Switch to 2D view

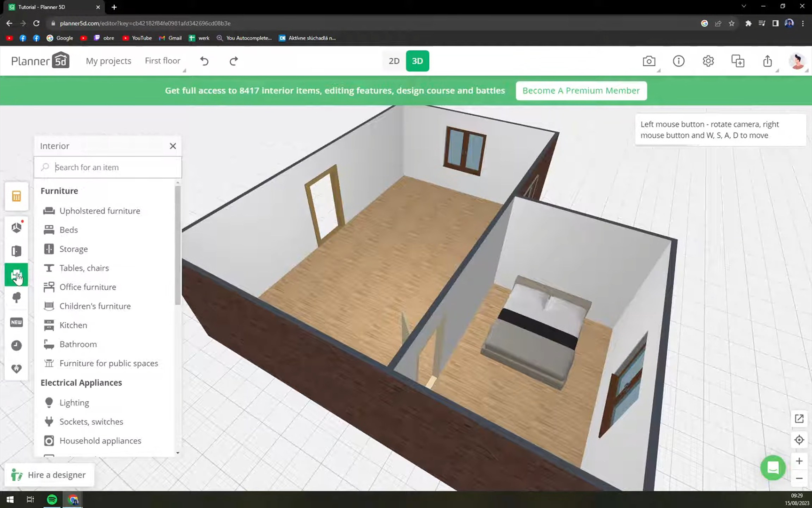click(x=394, y=61)
